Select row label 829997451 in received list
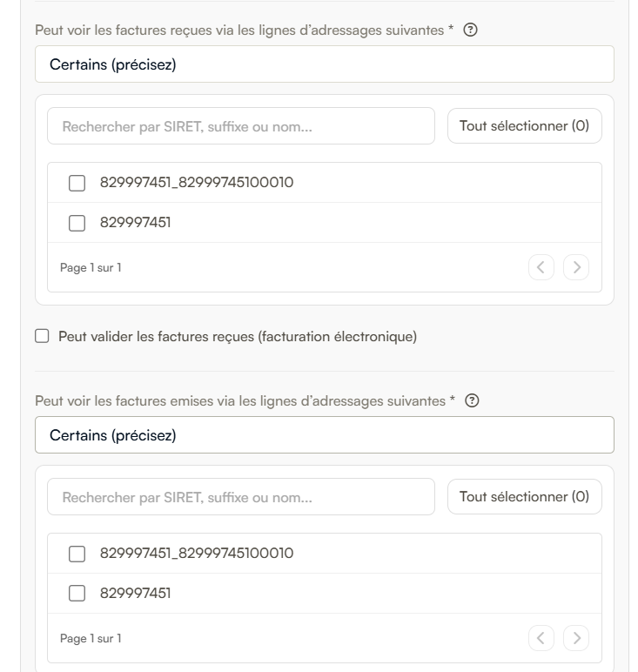This screenshot has width=638, height=672. (x=136, y=223)
